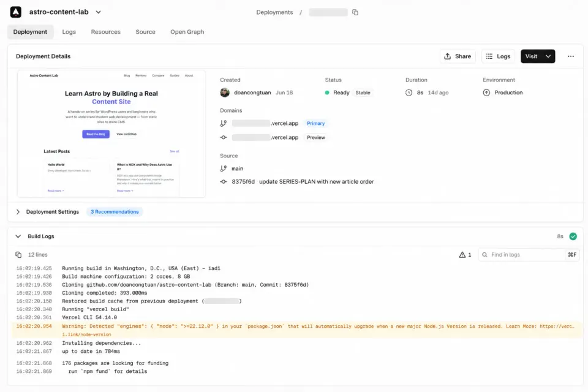Open the Resources tab

coord(106,32)
